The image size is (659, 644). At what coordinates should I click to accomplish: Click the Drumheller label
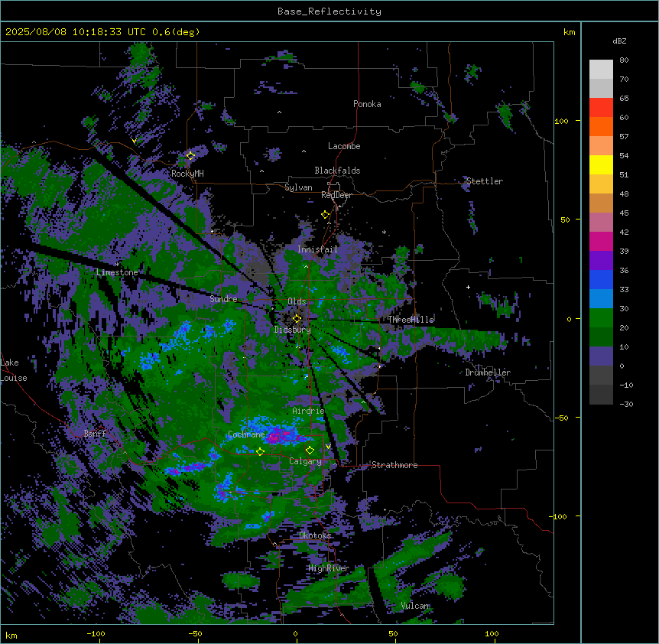[x=488, y=372]
